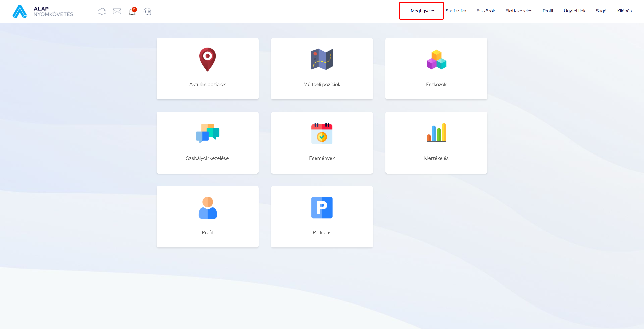
Task: Click the Súgó help link
Action: pyautogui.click(x=601, y=11)
